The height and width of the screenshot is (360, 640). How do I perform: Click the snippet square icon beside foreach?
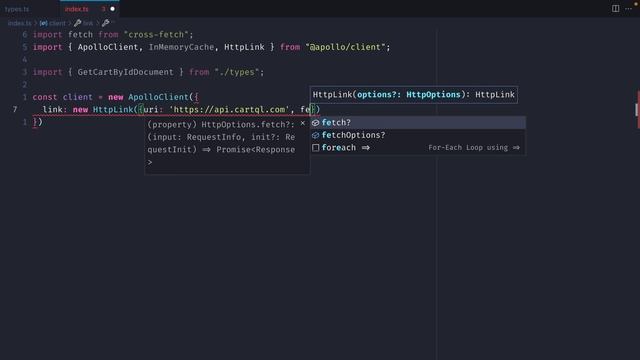tap(316, 148)
